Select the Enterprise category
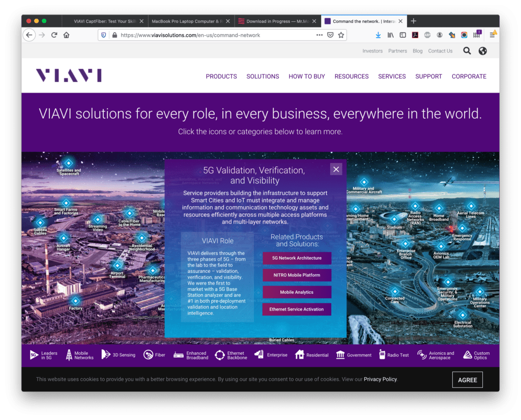The height and width of the screenshot is (420, 521). click(271, 355)
